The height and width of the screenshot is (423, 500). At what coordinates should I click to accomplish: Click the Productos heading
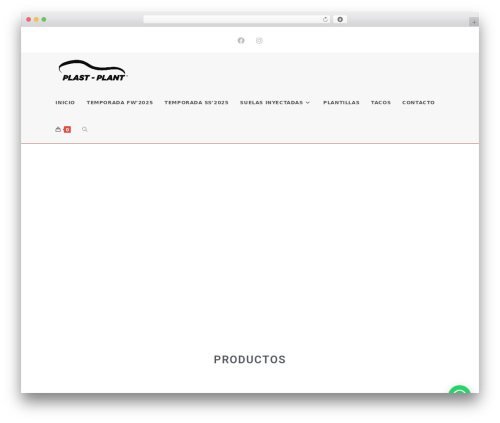[x=250, y=359]
